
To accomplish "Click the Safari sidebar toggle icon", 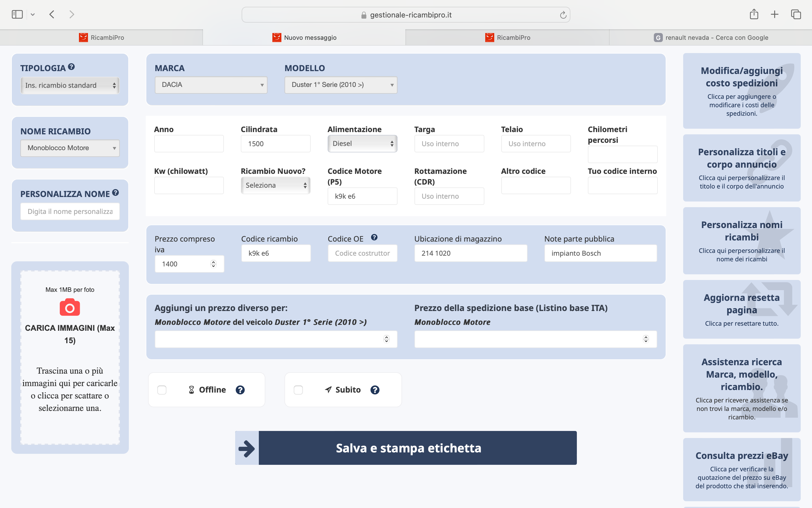I will 17,14.
